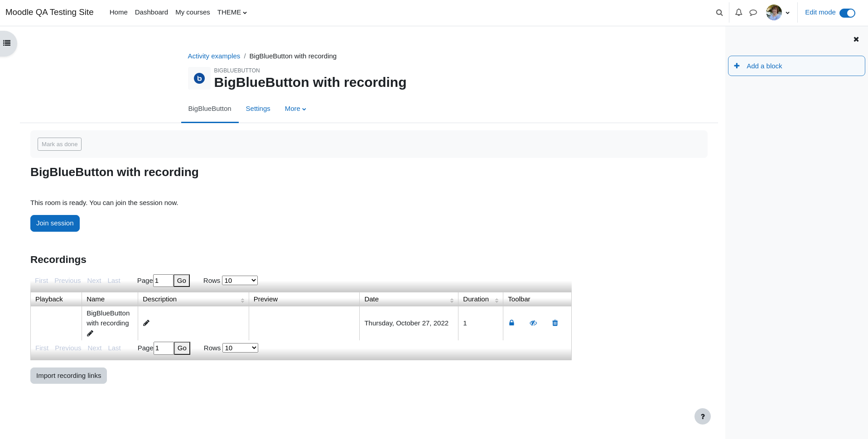
Task: Open top Rows dropdown
Action: (240, 281)
